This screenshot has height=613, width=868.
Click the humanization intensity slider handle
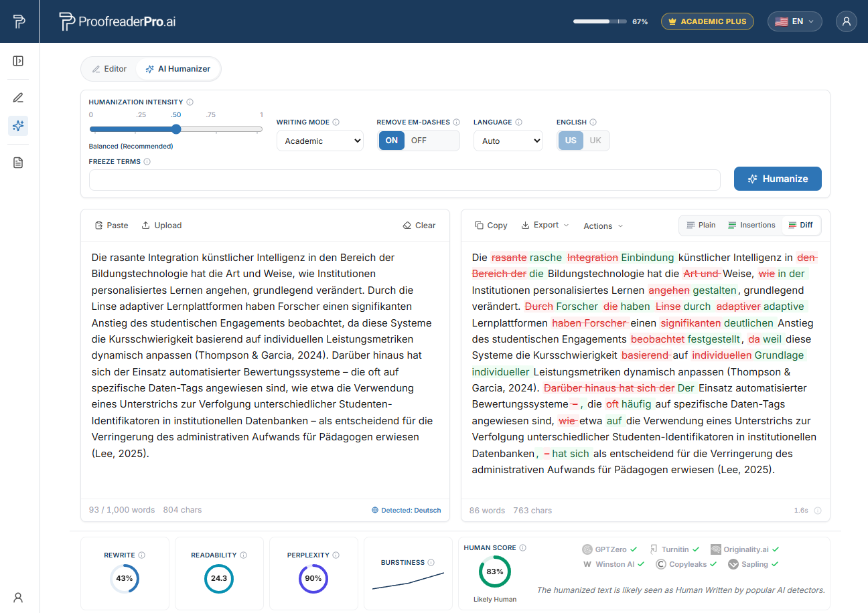tap(176, 129)
